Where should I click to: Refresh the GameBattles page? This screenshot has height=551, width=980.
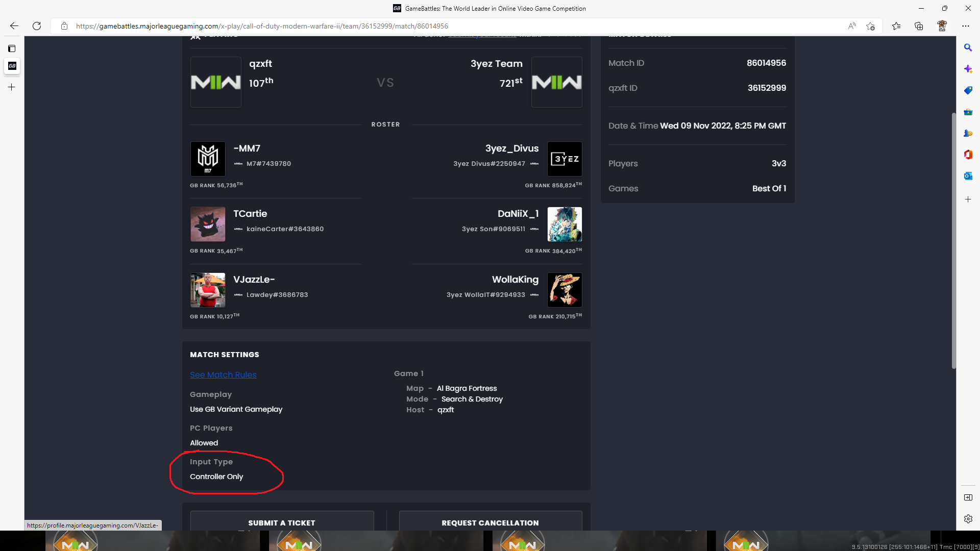(37, 26)
